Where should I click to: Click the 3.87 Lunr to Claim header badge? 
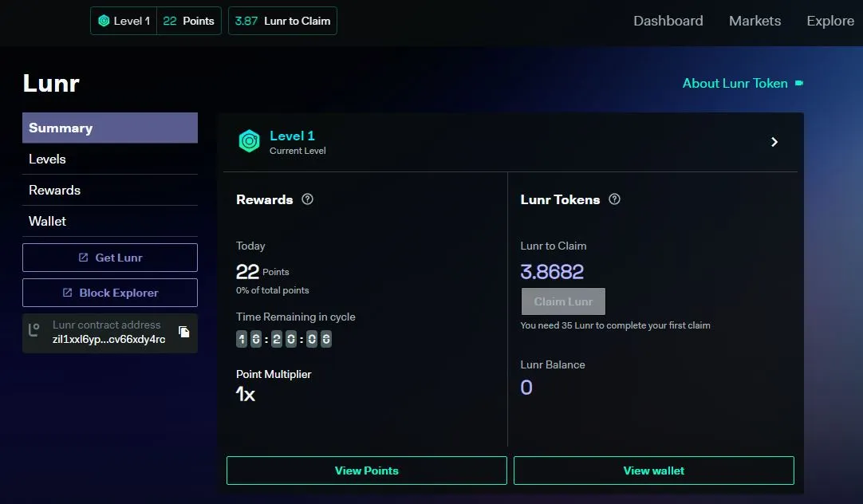click(x=282, y=21)
